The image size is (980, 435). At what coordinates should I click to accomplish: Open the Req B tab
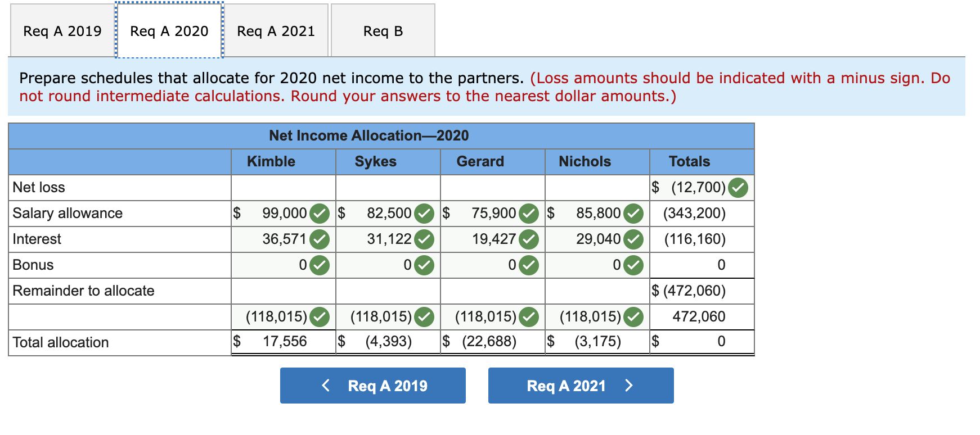coord(383,31)
